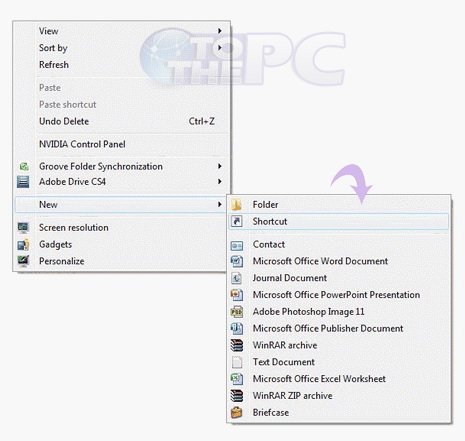Click the Briefcase icon

pyautogui.click(x=237, y=412)
